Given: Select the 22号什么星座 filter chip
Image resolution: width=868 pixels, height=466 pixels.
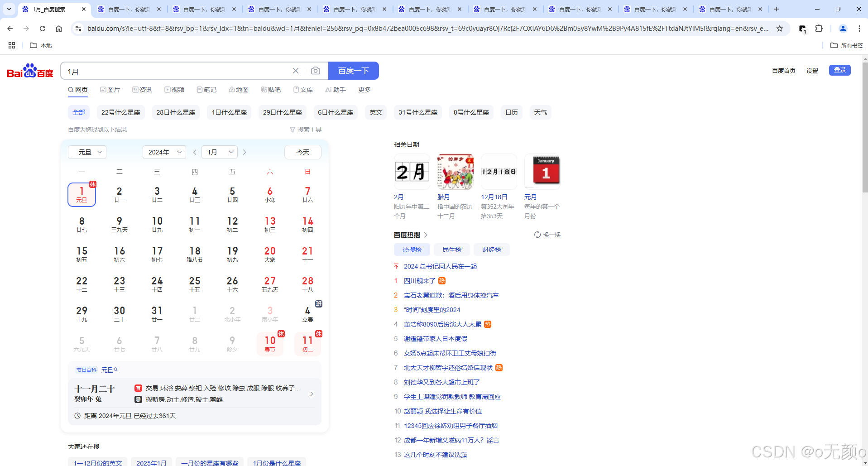Looking at the screenshot, I should pos(121,112).
